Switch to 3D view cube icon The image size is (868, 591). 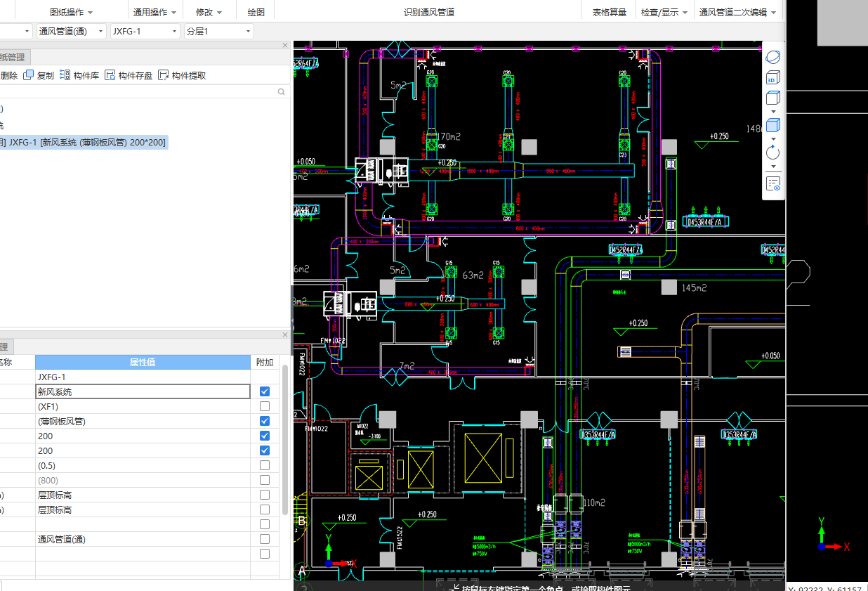click(x=772, y=77)
